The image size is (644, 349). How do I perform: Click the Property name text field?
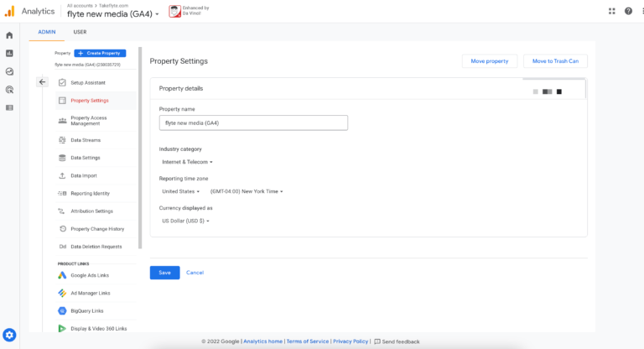pos(253,122)
